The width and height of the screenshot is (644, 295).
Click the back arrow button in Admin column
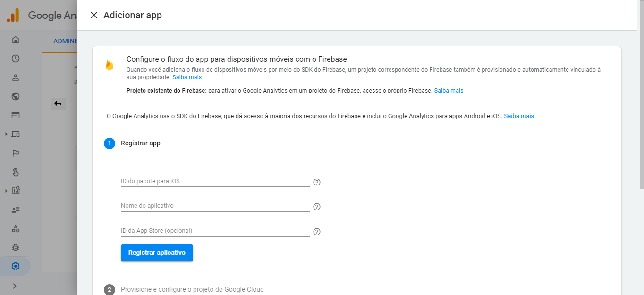coord(58,103)
